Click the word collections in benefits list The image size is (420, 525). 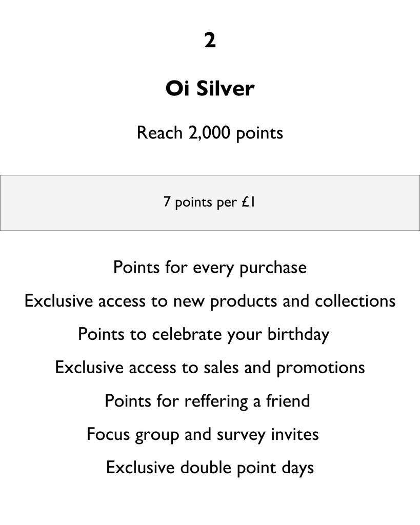tap(355, 300)
